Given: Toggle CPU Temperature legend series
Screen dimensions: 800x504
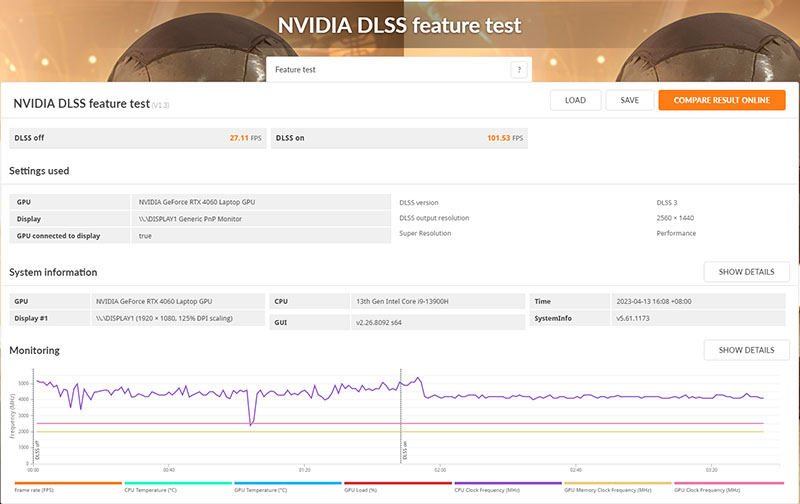Looking at the screenshot, I should pos(176,484).
